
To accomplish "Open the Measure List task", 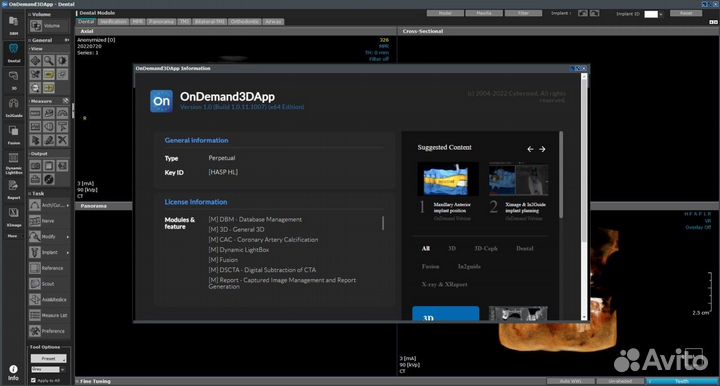I will (x=48, y=315).
